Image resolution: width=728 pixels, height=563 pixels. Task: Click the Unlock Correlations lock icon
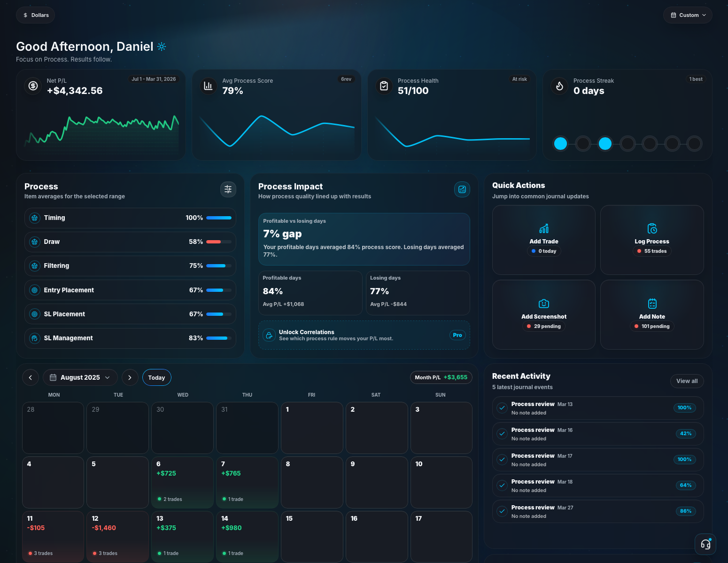coord(269,335)
